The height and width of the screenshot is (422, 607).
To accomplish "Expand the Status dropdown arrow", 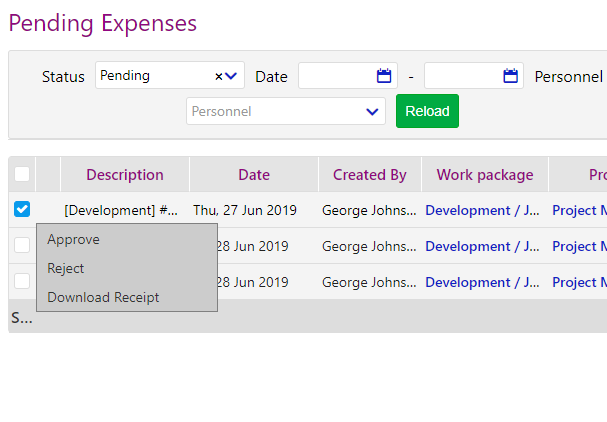I will [232, 76].
